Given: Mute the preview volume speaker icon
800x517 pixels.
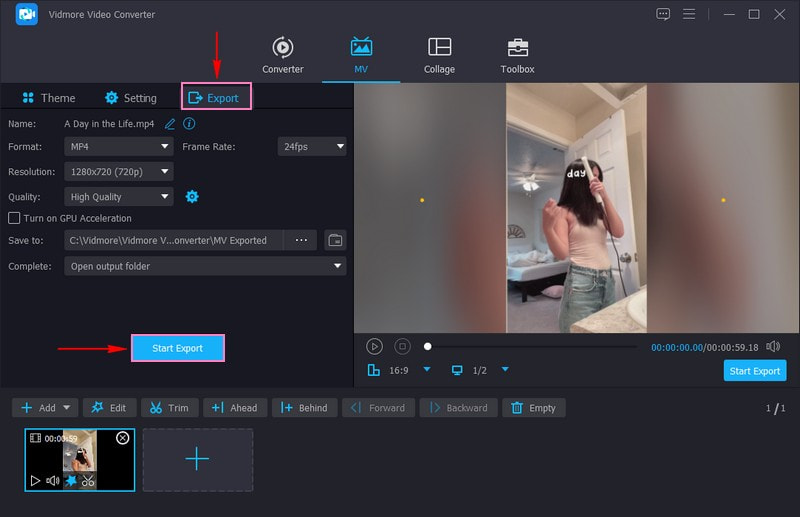Looking at the screenshot, I should pyautogui.click(x=772, y=346).
